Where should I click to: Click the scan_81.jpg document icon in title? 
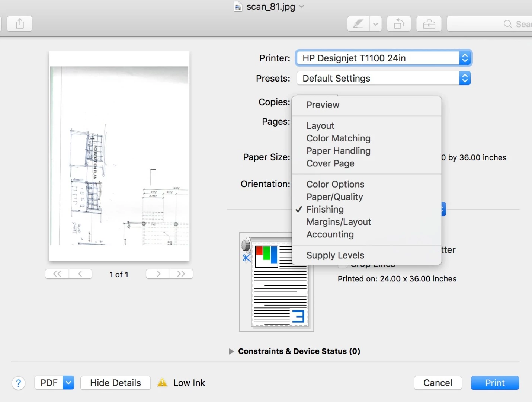[x=238, y=7]
